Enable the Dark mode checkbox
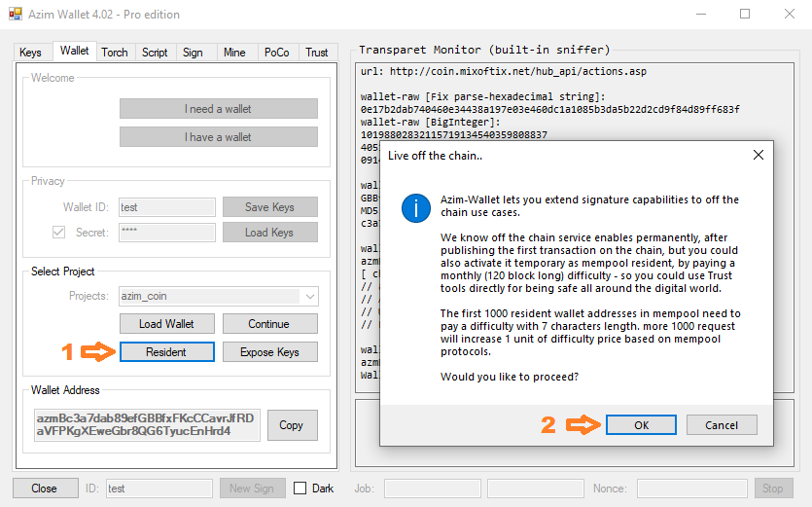 pyautogui.click(x=300, y=488)
